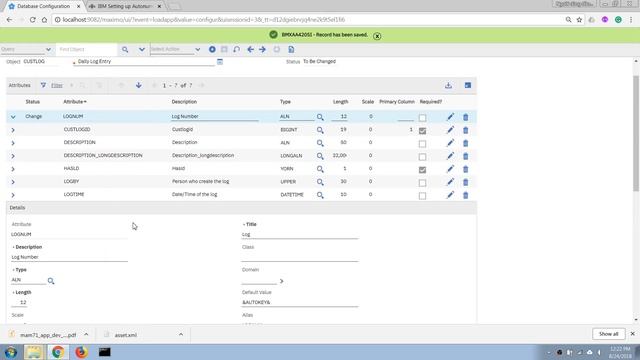Expand the DESCRIPTION row details
This screenshot has width=640, height=360.
[13, 143]
